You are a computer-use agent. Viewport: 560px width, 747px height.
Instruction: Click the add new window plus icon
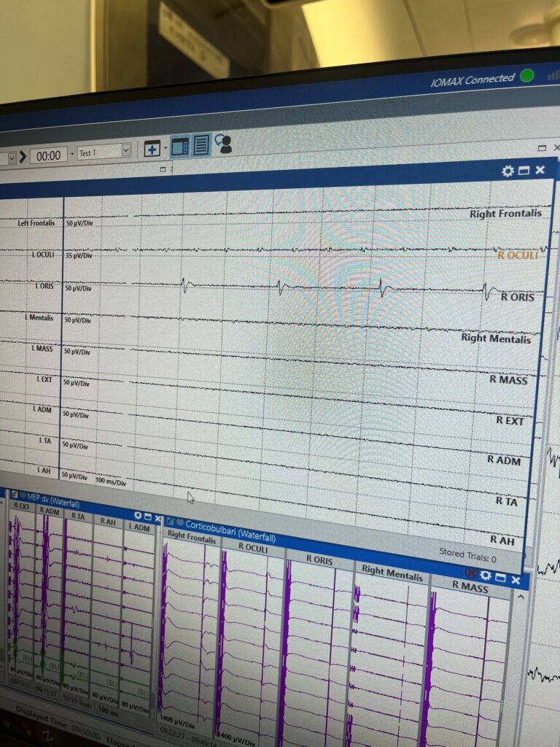tap(152, 150)
